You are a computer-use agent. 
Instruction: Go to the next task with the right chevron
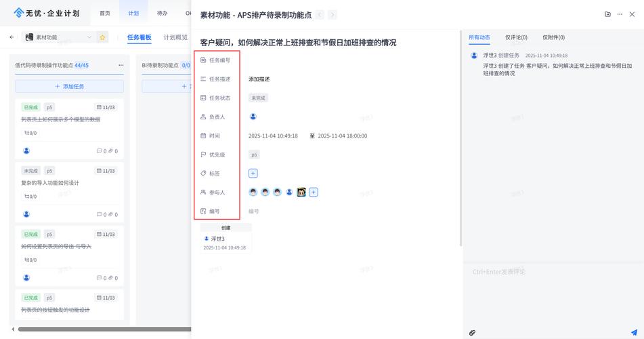click(332, 15)
